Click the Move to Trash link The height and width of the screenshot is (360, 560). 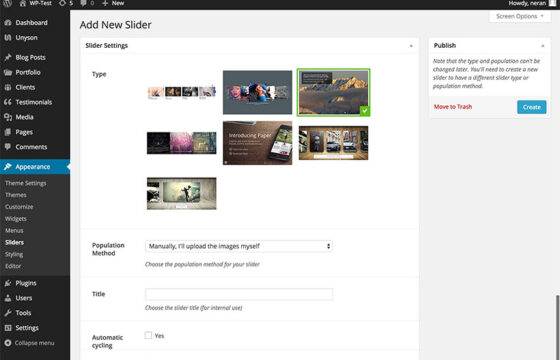453,107
